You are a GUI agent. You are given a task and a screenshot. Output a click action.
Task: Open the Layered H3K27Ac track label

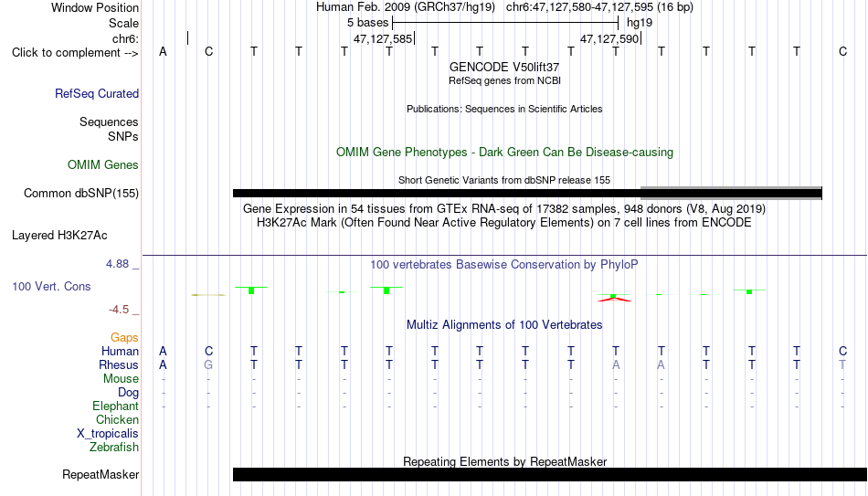pos(59,236)
